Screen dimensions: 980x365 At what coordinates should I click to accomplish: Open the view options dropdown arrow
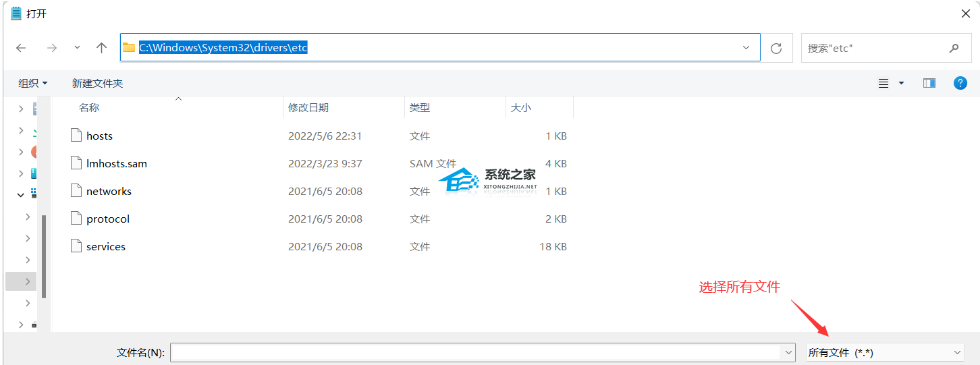pos(901,83)
